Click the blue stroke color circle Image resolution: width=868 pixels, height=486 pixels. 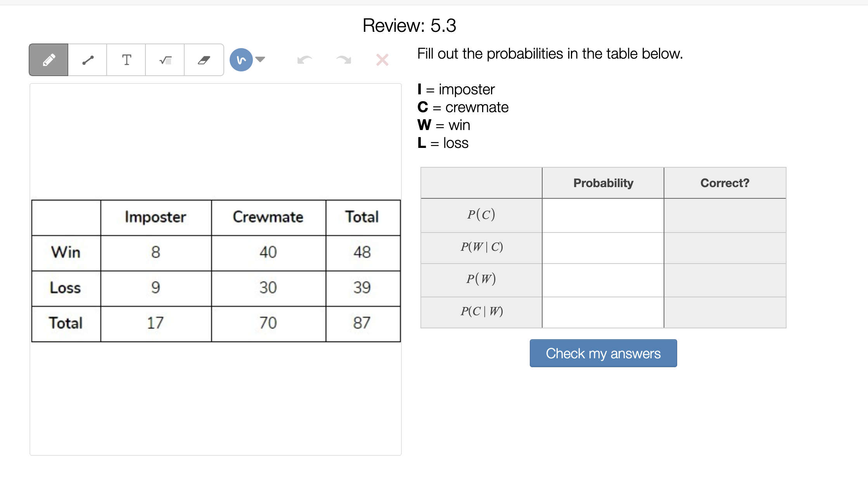click(241, 60)
